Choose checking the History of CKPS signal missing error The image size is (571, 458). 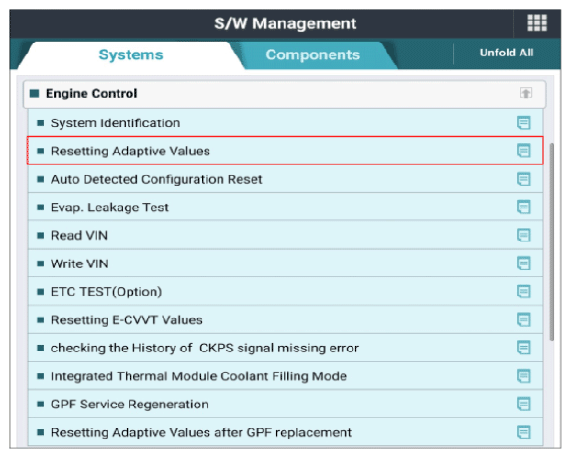pos(285,348)
